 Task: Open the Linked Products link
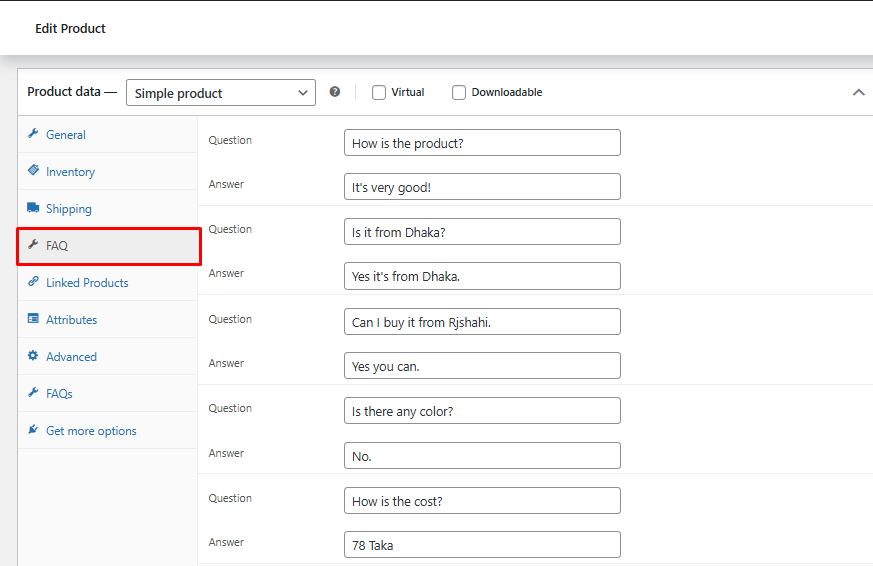87,283
